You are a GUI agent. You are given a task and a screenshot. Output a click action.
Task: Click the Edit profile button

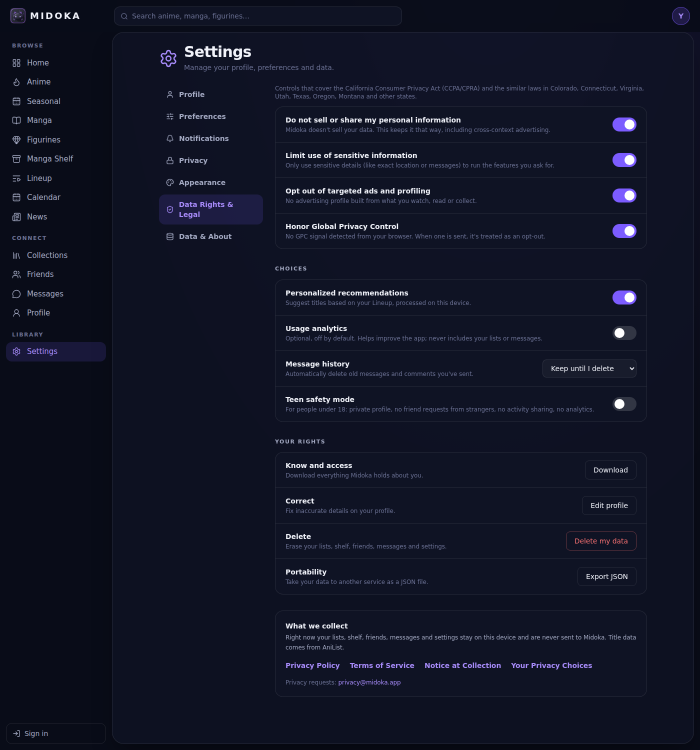609,505
